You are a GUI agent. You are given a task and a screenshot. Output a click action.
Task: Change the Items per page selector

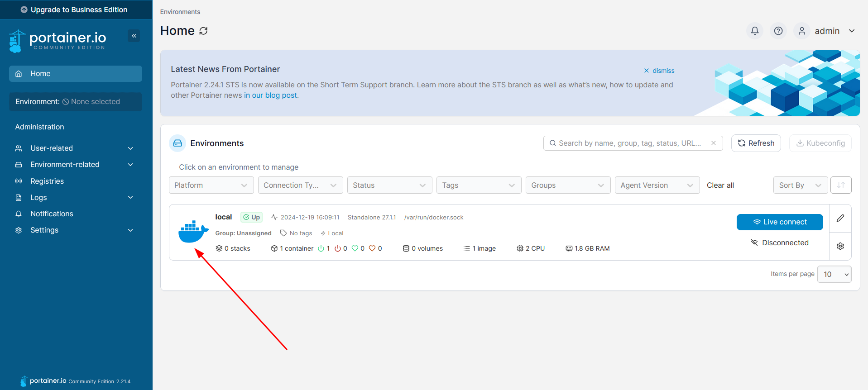[x=834, y=274]
